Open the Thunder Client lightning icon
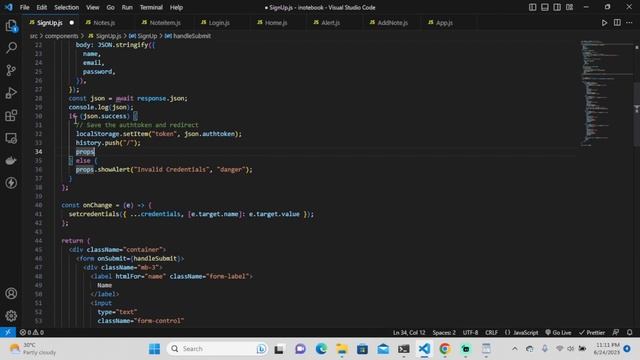The image size is (640, 360). point(11,182)
